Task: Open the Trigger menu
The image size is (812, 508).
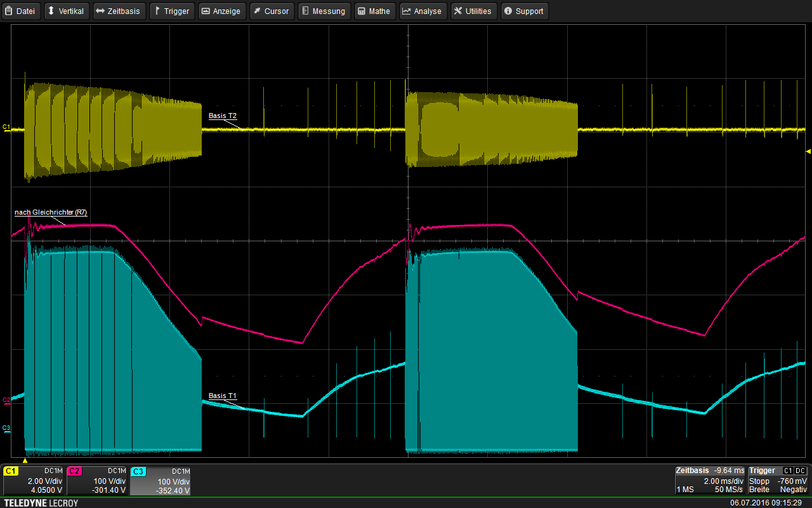Action: tap(172, 11)
